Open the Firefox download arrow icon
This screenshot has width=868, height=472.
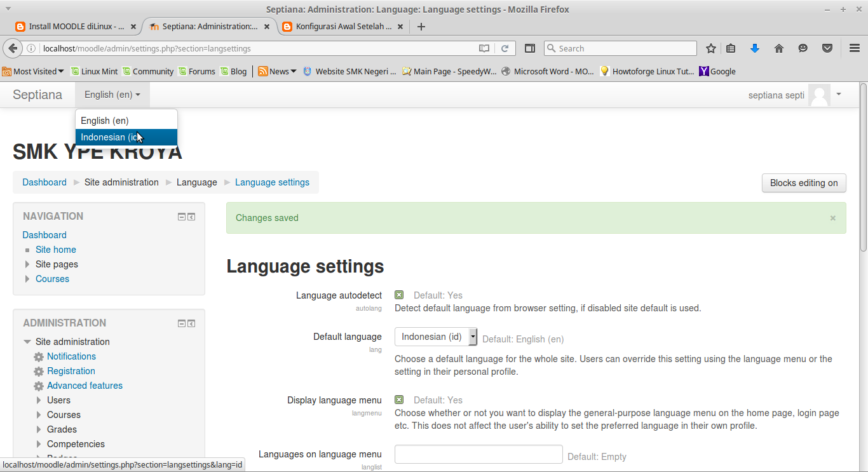(x=755, y=48)
